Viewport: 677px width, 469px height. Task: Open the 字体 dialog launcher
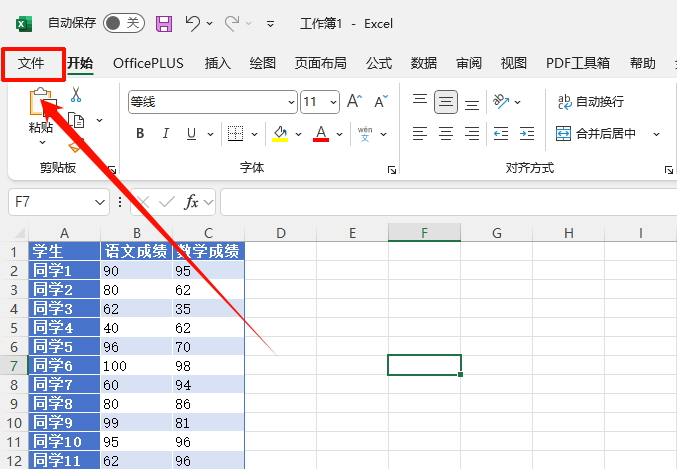point(392,170)
